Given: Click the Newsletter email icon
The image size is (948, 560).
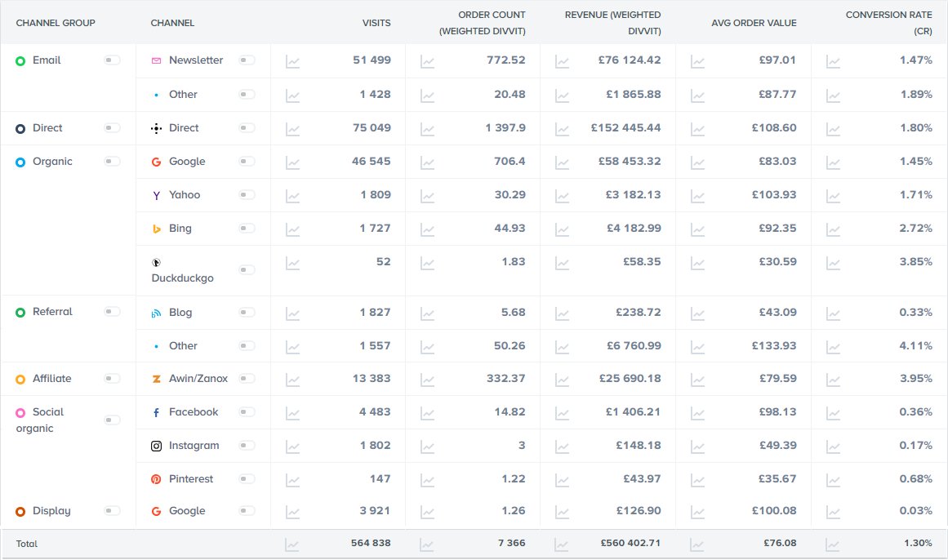Looking at the screenshot, I should [x=156, y=60].
